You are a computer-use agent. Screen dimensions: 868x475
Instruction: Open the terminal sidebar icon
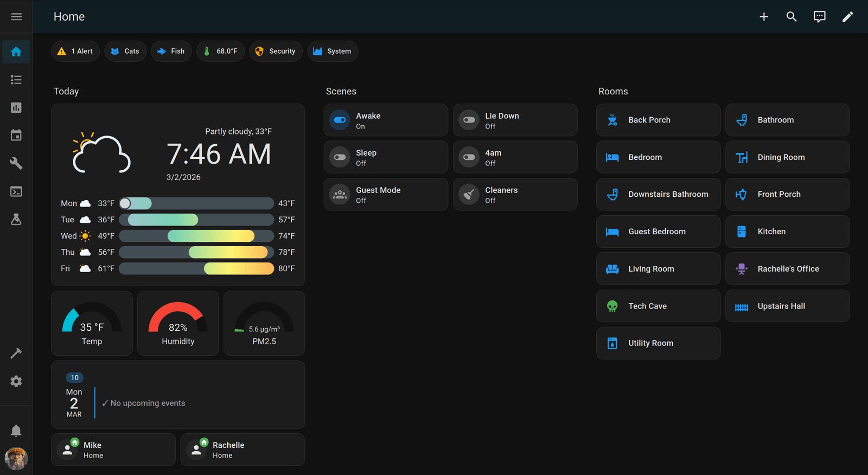(x=16, y=191)
